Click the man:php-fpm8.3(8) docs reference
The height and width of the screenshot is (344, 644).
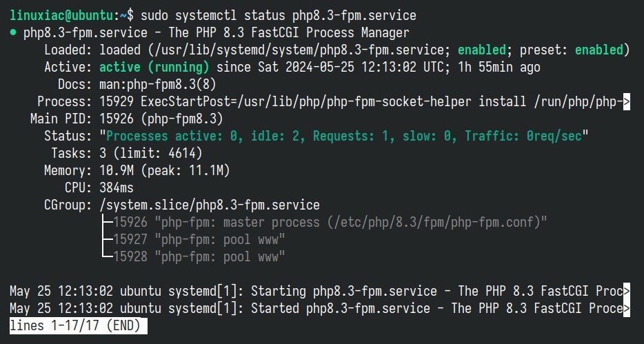point(158,85)
